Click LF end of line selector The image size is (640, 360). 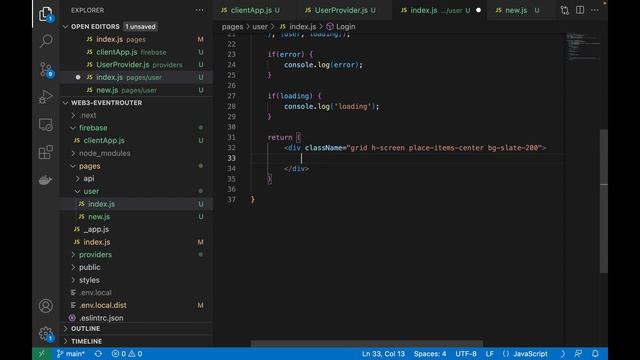tap(489, 354)
